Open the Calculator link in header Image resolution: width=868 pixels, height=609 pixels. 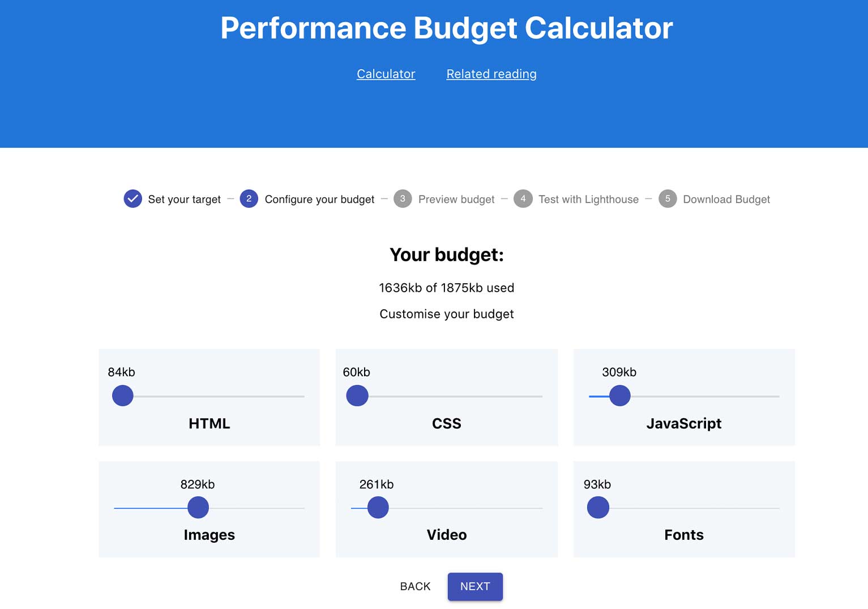click(x=386, y=74)
